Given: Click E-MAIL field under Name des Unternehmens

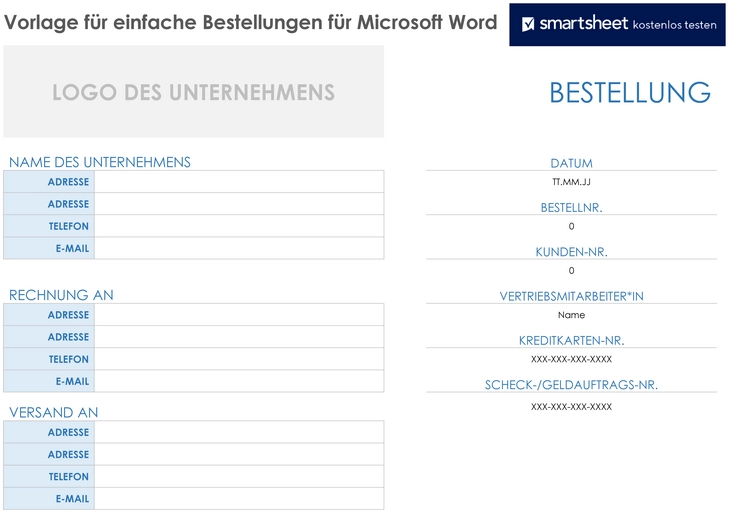Looking at the screenshot, I should (239, 248).
